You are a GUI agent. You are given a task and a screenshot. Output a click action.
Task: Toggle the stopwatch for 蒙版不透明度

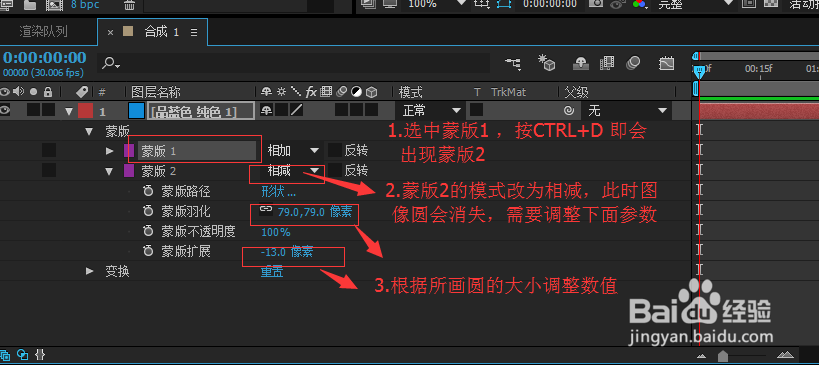[148, 231]
